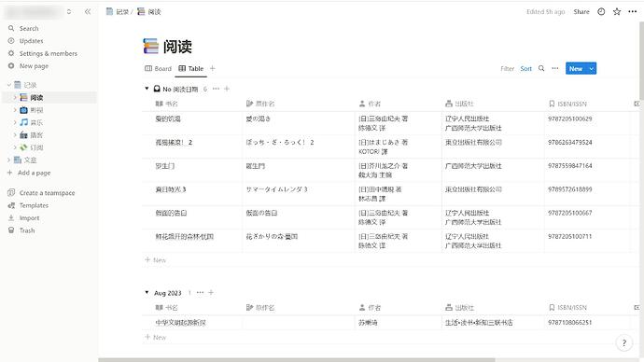Viewport: 644px width, 362px height.
Task: Add row to Aug 2023 group with plus
Action: coord(211,293)
